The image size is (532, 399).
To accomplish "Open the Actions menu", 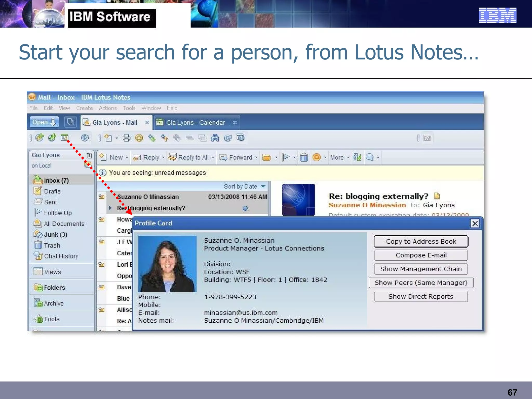I will tap(108, 108).
